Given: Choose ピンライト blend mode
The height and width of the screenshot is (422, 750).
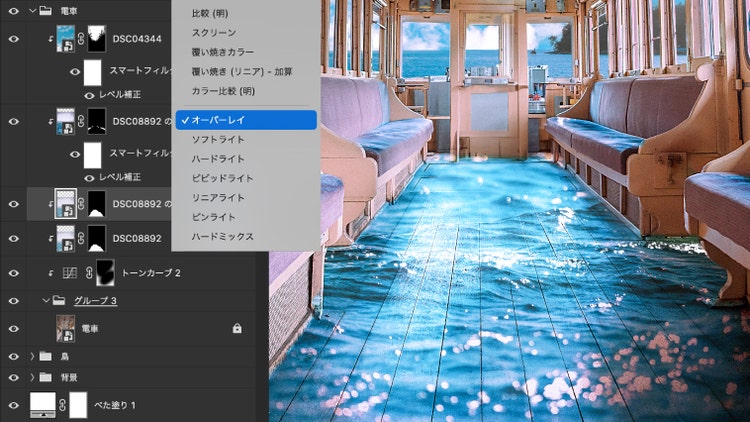Looking at the screenshot, I should [x=213, y=217].
